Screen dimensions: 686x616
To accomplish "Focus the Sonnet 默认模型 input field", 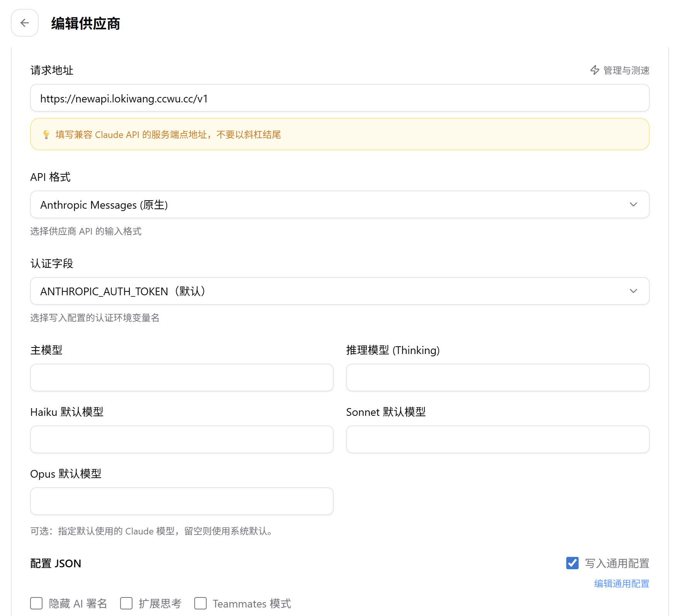I will (498, 439).
